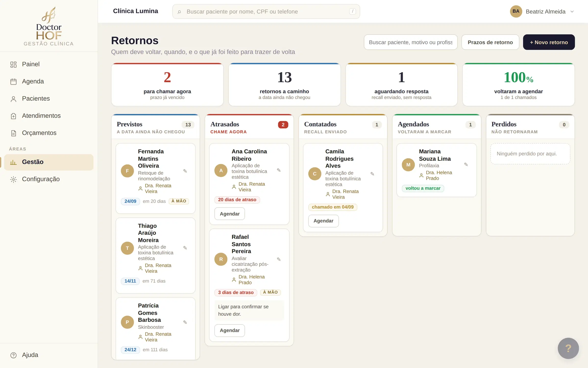The width and height of the screenshot is (588, 368).
Task: Open Configuração settings
Action: pyautogui.click(x=49, y=179)
